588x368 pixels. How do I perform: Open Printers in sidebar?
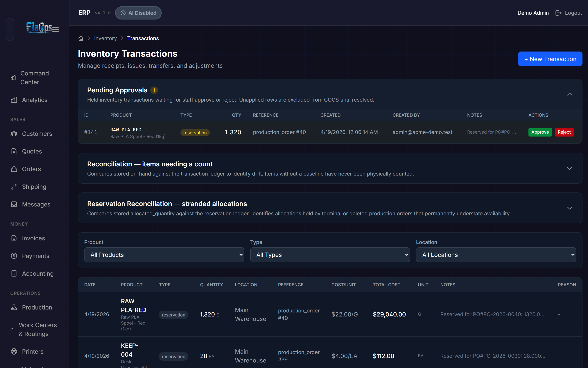click(x=35, y=351)
